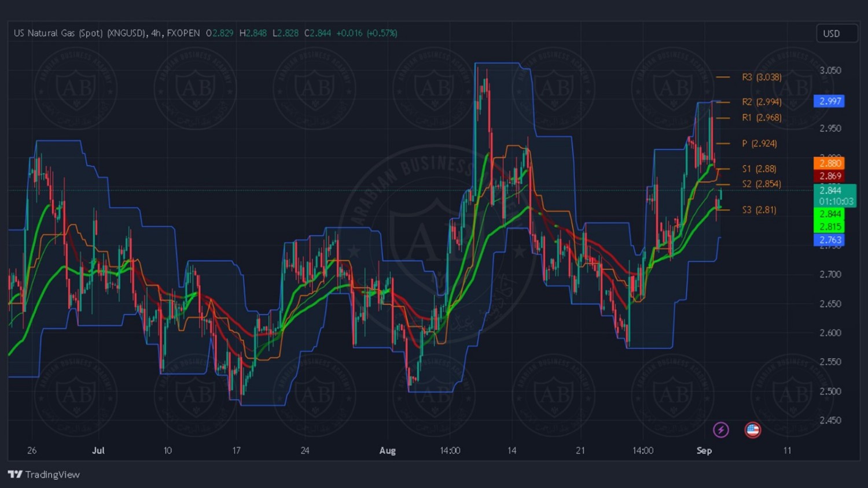Click the change value +0.016 (+0.57%)

click(x=367, y=33)
